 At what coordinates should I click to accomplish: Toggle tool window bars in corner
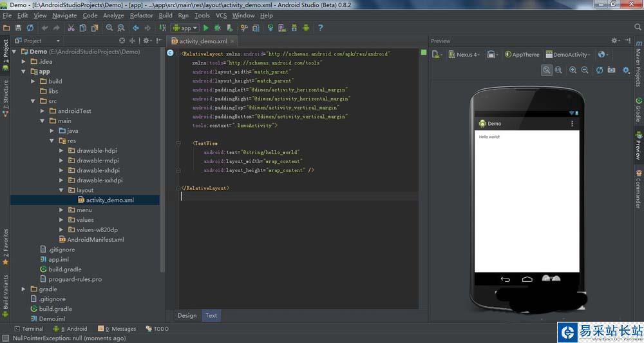pos(6,338)
